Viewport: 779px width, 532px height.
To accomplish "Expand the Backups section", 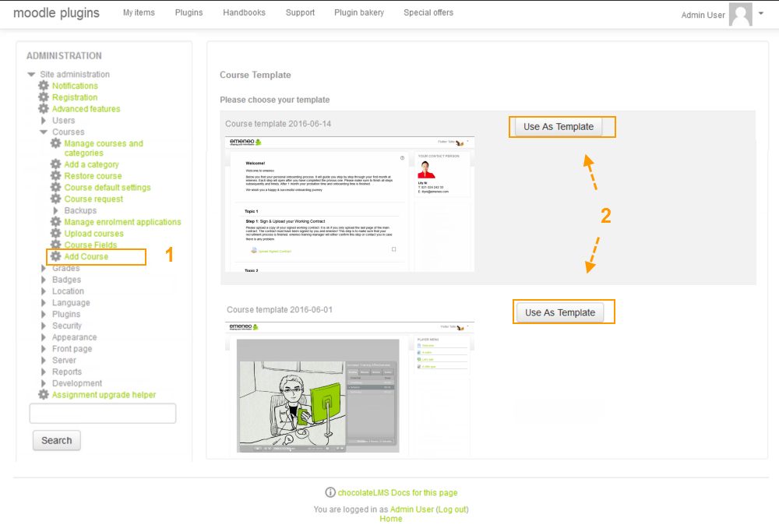I will coord(55,210).
